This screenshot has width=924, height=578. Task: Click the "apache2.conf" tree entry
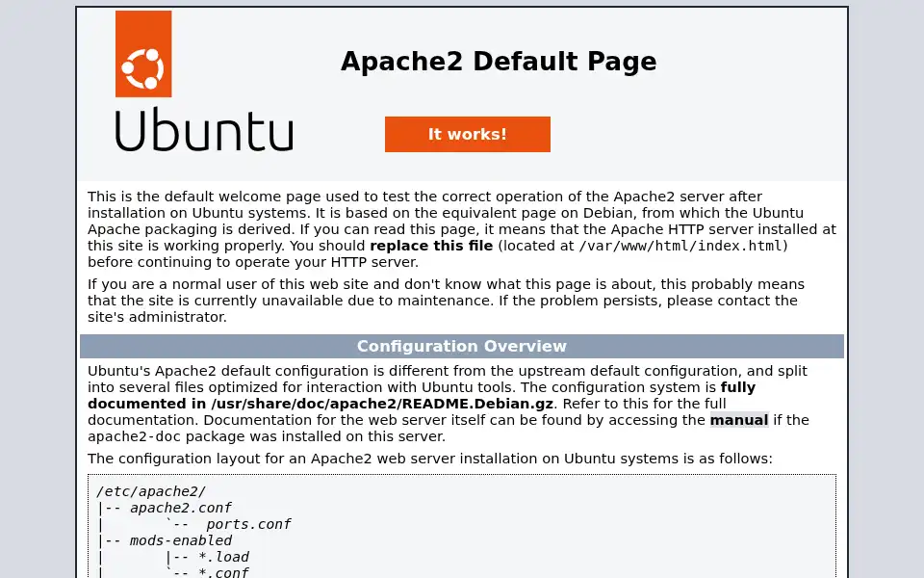(181, 508)
